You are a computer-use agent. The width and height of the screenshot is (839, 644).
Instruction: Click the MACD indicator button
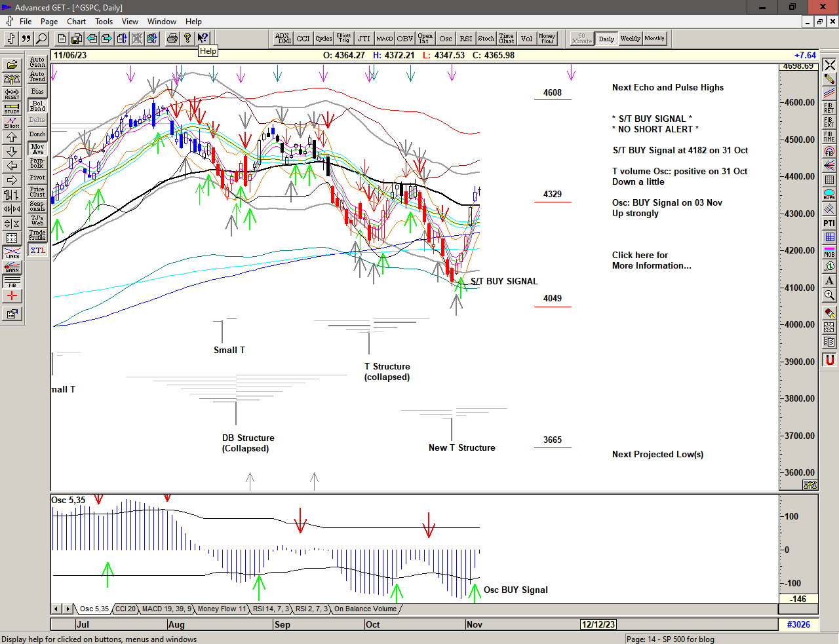pos(385,39)
